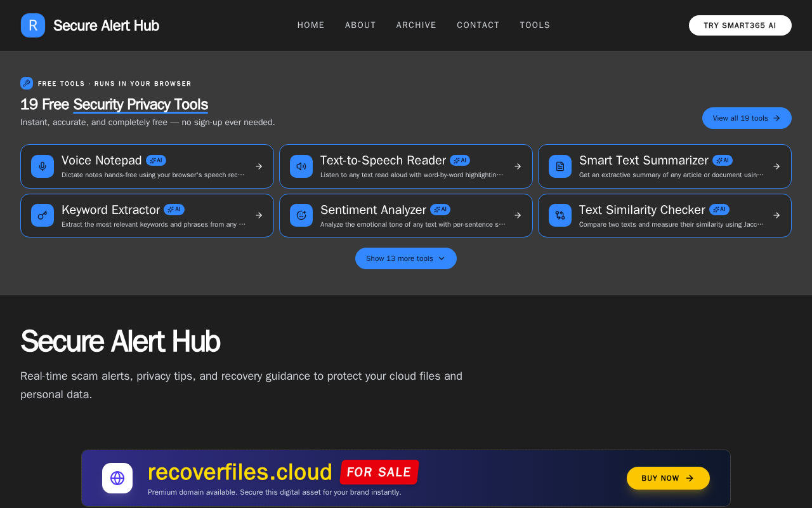Click View all 19 tools button
This screenshot has height=508, width=812.
pyautogui.click(x=747, y=118)
